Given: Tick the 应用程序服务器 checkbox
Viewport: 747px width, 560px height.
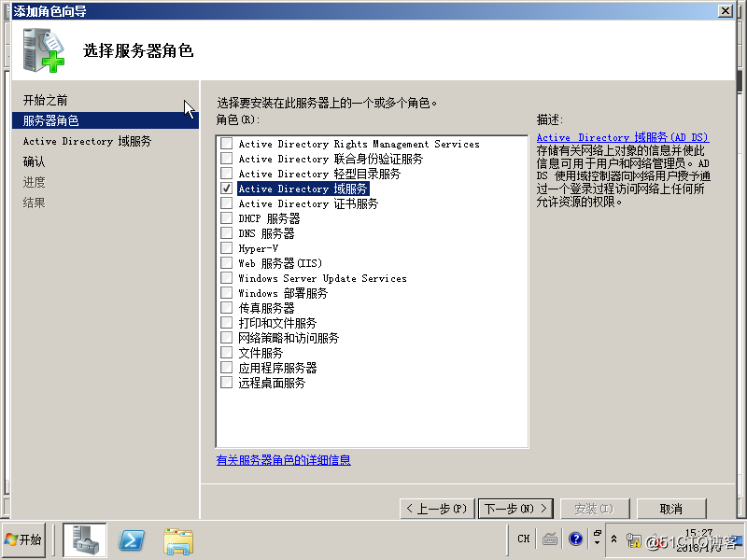Looking at the screenshot, I should click(227, 368).
